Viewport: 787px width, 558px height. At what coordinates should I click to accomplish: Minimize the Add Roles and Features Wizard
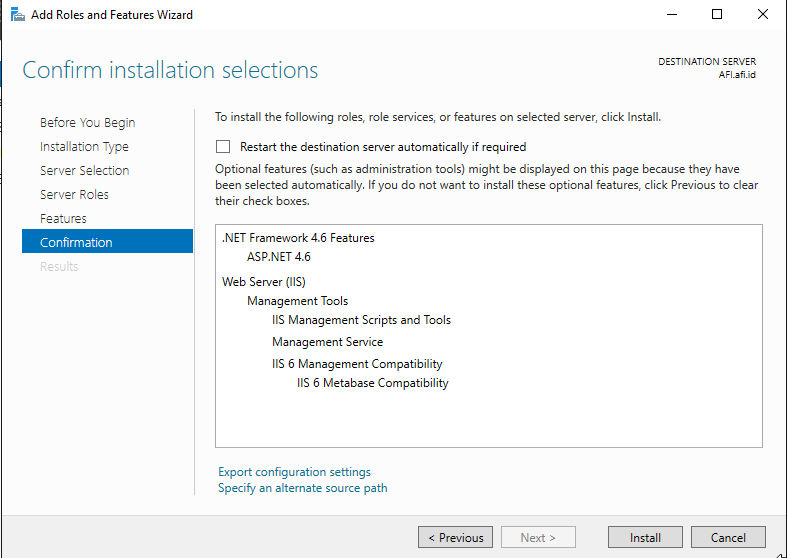click(671, 15)
